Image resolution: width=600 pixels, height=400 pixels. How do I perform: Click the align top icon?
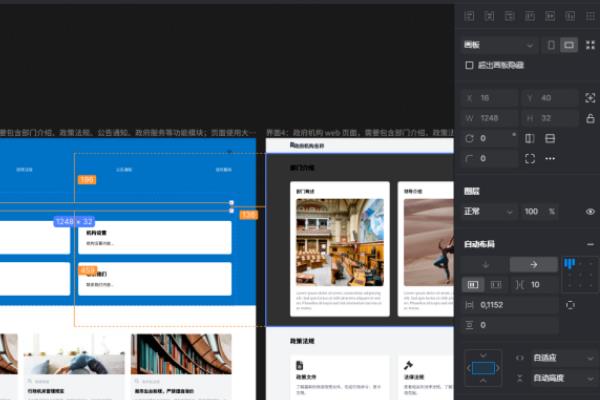pos(530,16)
